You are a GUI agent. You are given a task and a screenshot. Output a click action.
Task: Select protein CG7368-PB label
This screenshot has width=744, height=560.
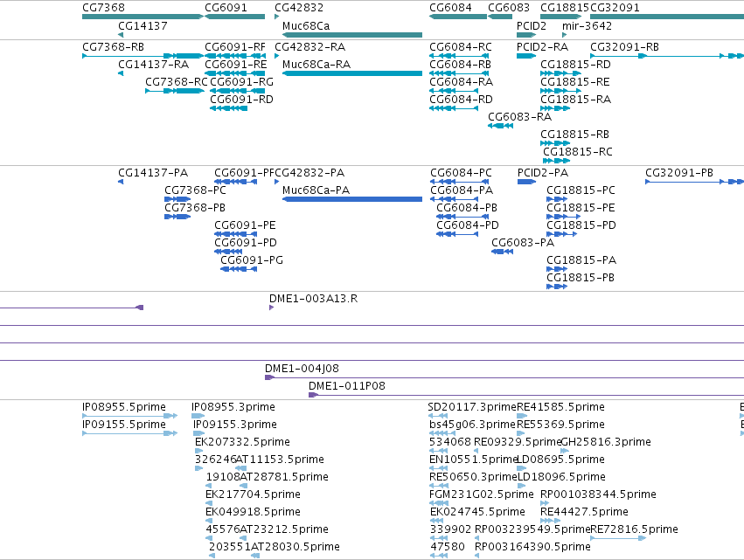coord(195,208)
